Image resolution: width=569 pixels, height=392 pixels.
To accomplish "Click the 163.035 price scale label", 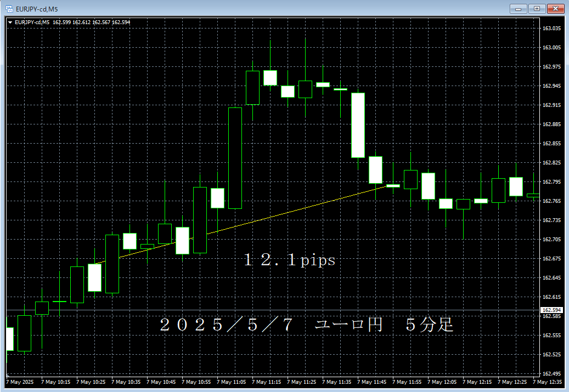I will (x=551, y=29).
